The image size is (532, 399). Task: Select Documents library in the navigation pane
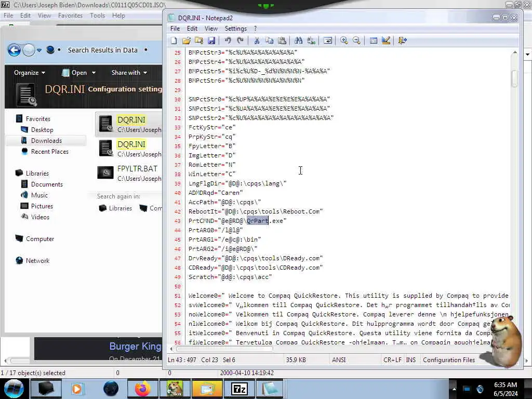coord(47,184)
